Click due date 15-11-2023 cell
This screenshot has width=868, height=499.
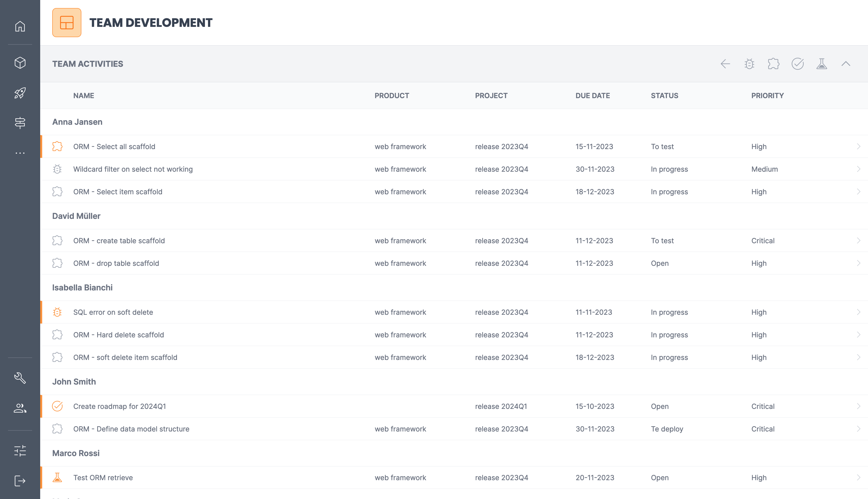coord(594,146)
